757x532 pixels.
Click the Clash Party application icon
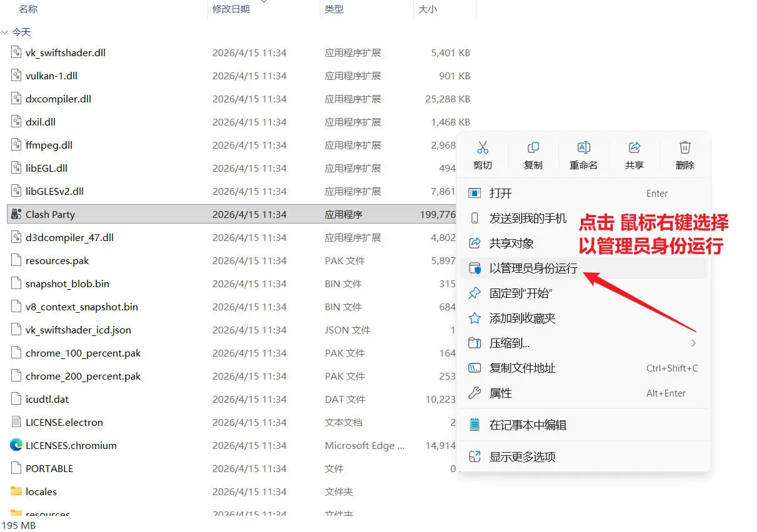(x=15, y=214)
